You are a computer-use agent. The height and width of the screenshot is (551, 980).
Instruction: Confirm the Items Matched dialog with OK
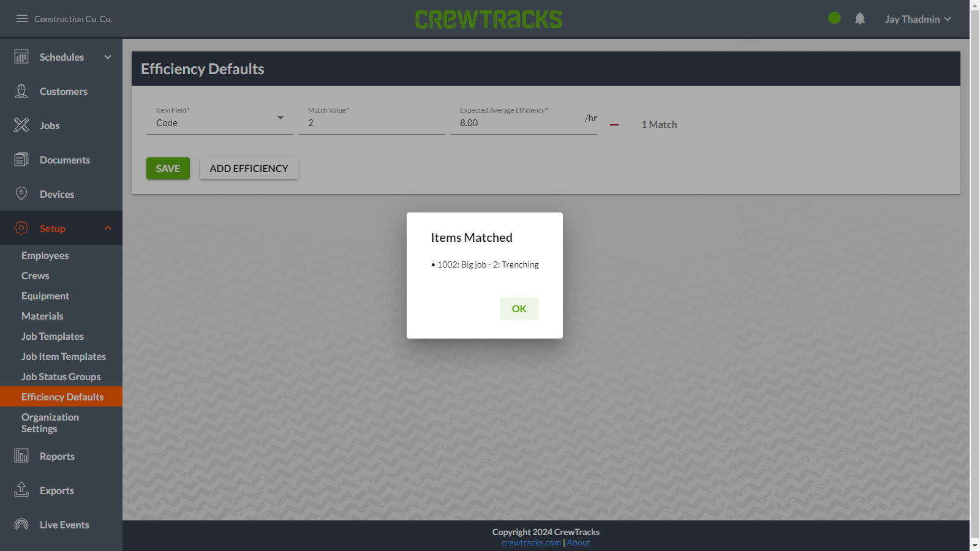[x=519, y=309]
